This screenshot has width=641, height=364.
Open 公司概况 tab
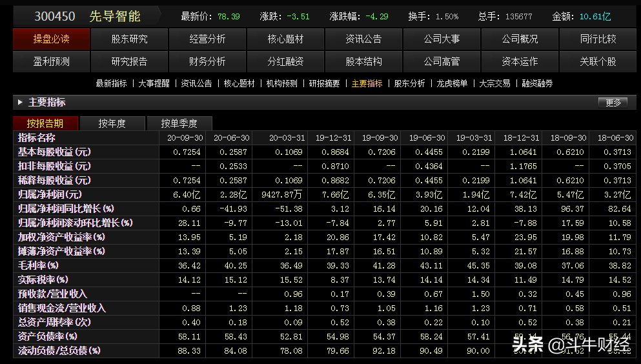520,39
